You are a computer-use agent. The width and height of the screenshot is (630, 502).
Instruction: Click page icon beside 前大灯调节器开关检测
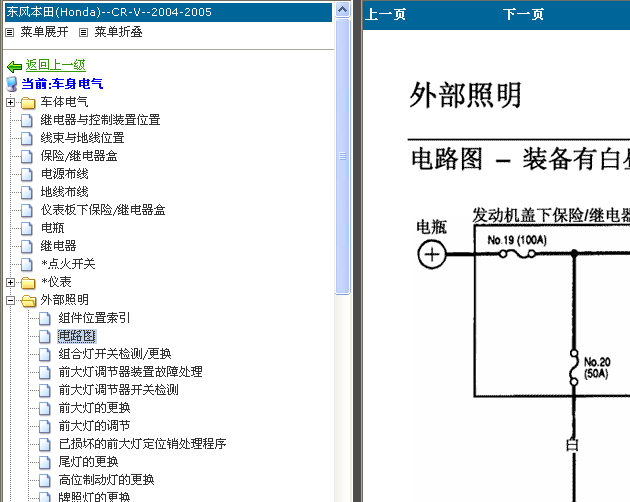[45, 390]
